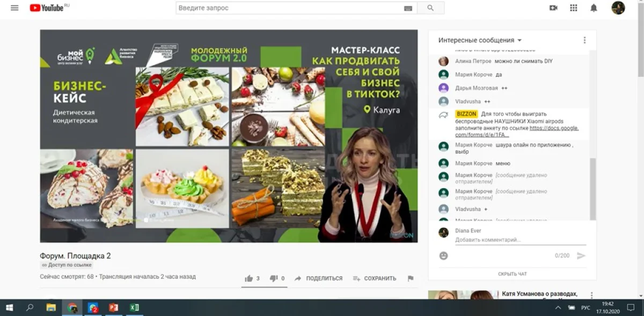Open chat options three-dot menu
The image size is (644, 316).
click(x=584, y=40)
